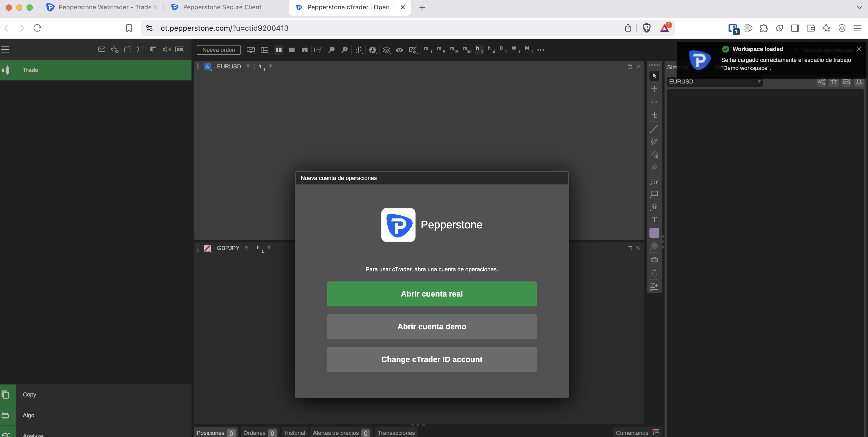Take a chart snapshot with camera

pos(654,259)
